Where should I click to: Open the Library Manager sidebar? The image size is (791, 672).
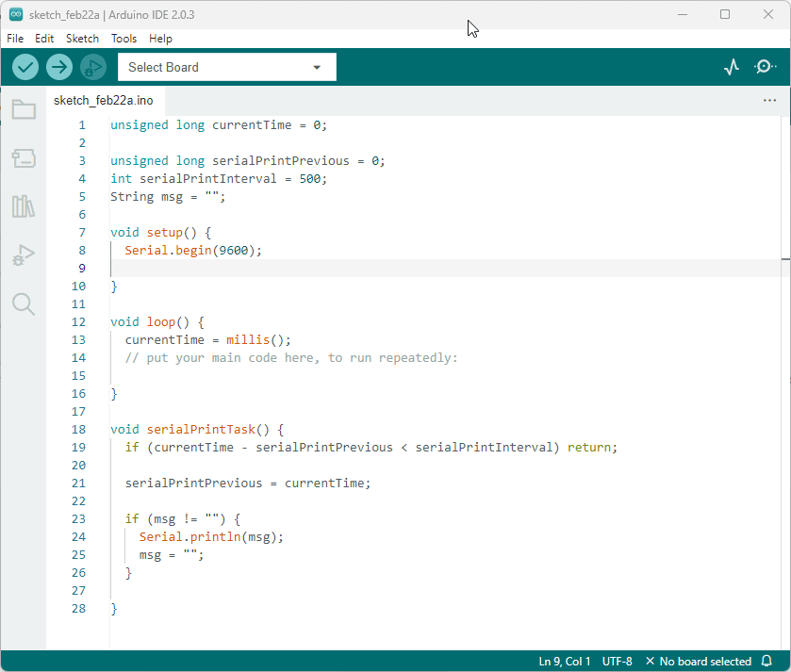24,206
